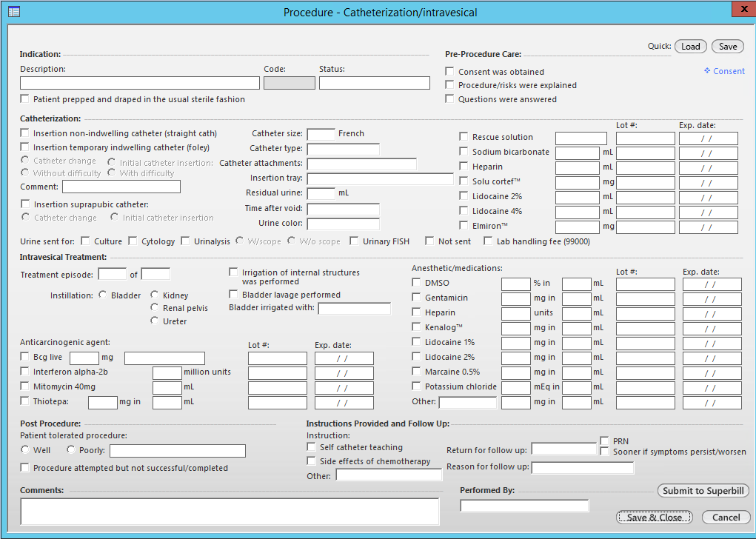Check the Solu cortef checkbox
Image resolution: width=756 pixels, height=539 pixels.
coord(464,181)
